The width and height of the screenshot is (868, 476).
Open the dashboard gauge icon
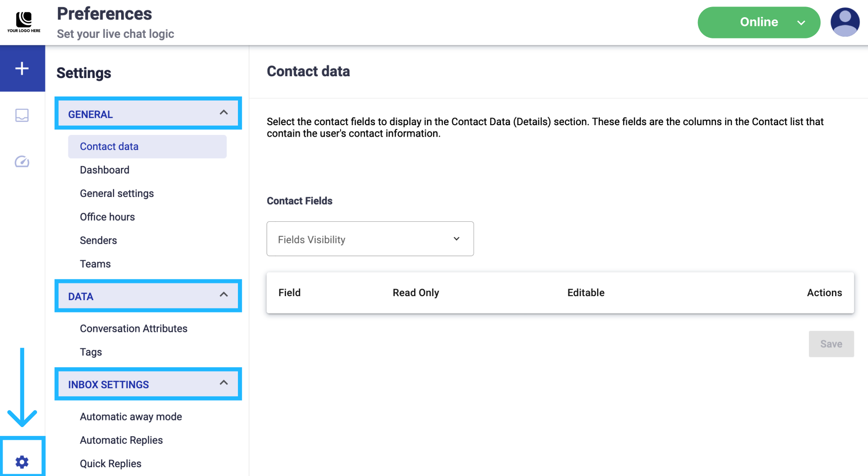coord(22,162)
